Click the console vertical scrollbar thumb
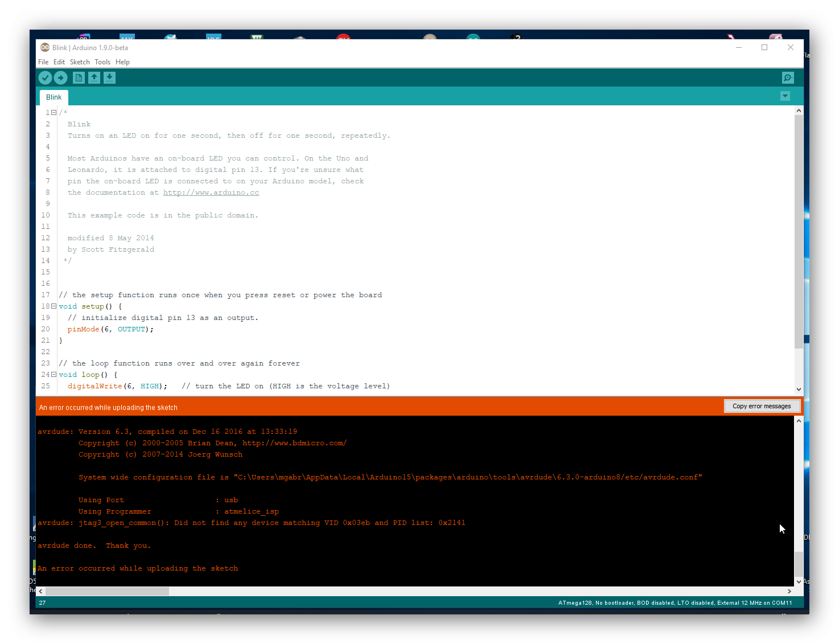 click(799, 564)
